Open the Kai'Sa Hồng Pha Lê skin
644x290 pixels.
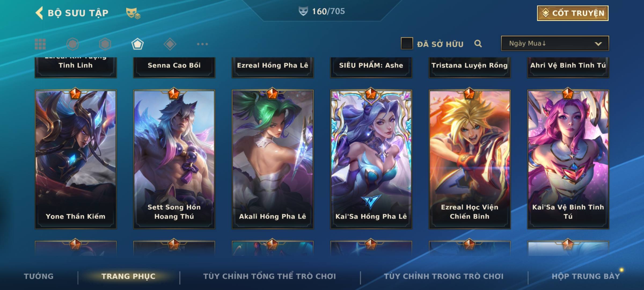(x=371, y=160)
